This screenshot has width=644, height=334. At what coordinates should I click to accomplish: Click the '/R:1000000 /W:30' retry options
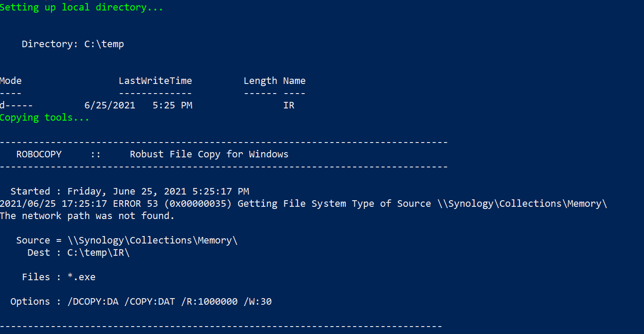(226, 301)
